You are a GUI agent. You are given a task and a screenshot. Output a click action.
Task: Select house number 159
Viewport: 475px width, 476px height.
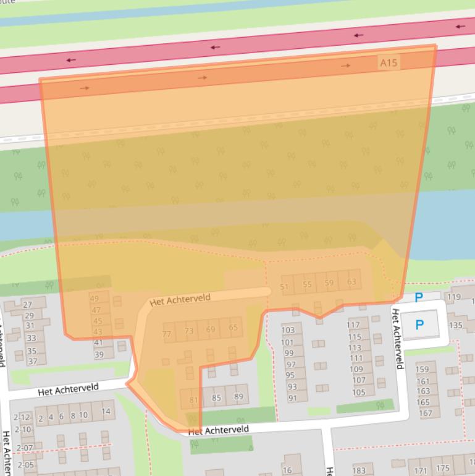pos(422,370)
